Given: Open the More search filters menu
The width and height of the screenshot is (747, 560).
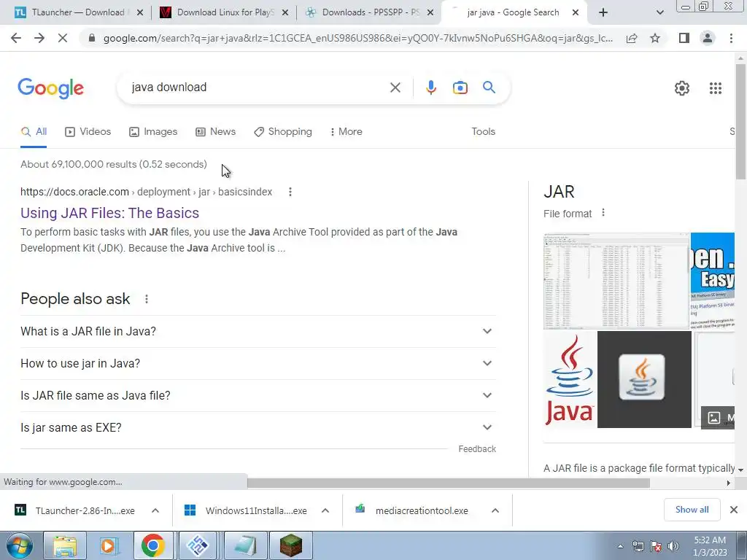Looking at the screenshot, I should pos(347,132).
